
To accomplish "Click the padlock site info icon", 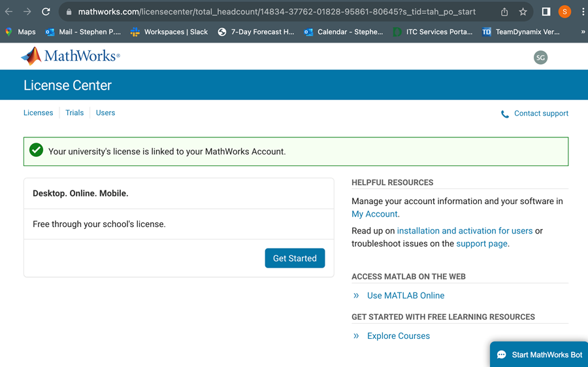I will click(x=69, y=12).
